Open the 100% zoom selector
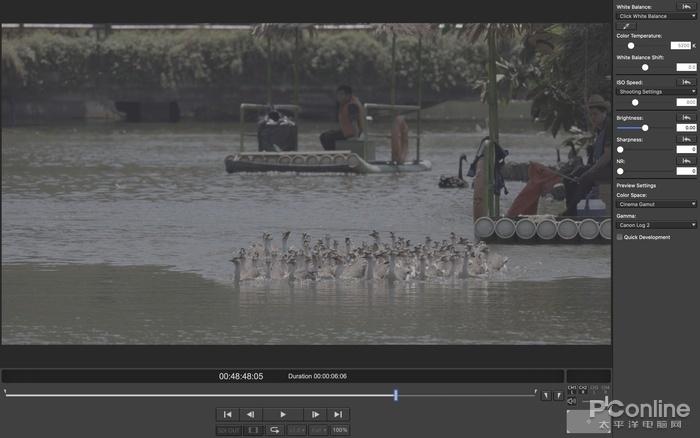 point(340,430)
